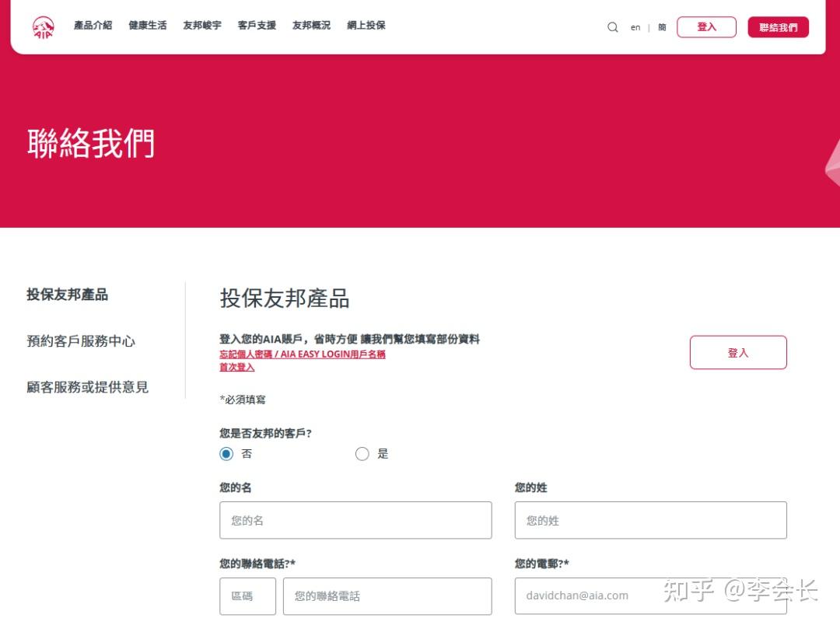Screen dimensions: 840x625
Task: Click the 區碼 area code field
Action: click(x=247, y=595)
